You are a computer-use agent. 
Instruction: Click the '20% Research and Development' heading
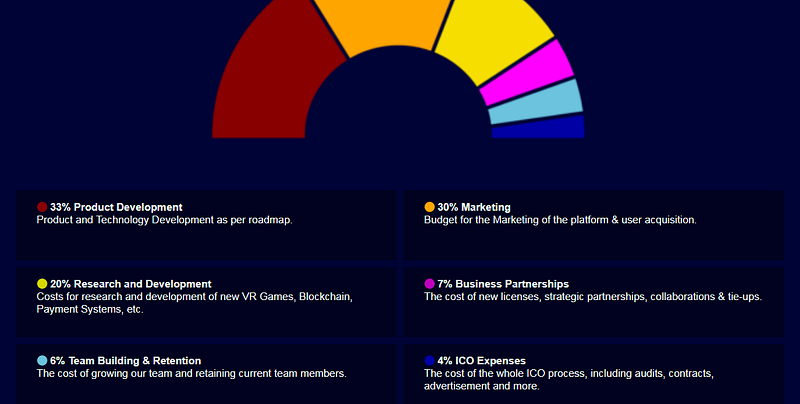click(131, 284)
